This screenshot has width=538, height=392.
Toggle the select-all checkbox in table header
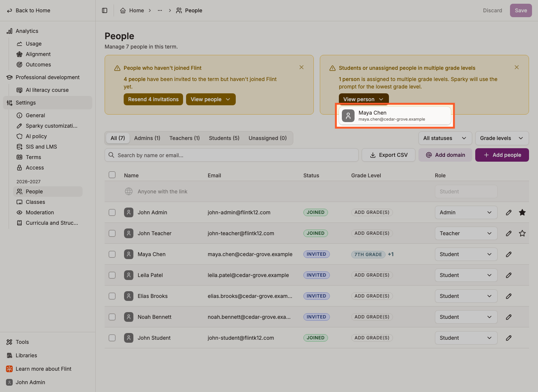(112, 175)
